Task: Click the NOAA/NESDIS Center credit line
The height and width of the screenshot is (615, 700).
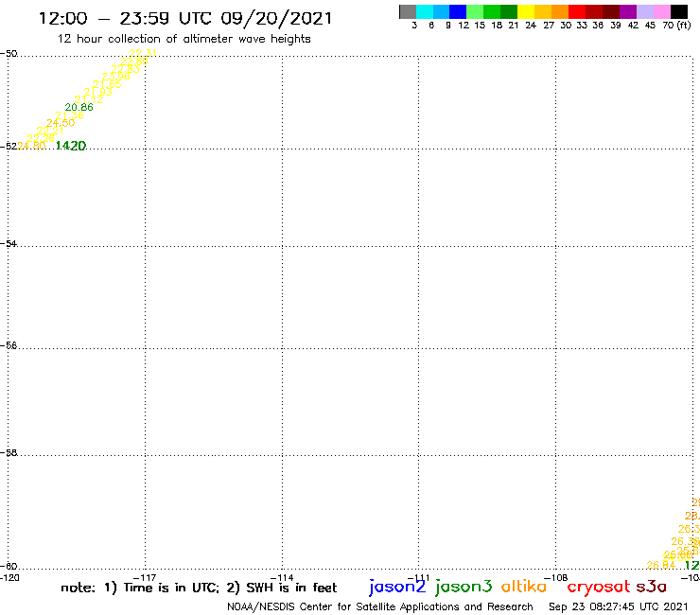Action: [380, 606]
